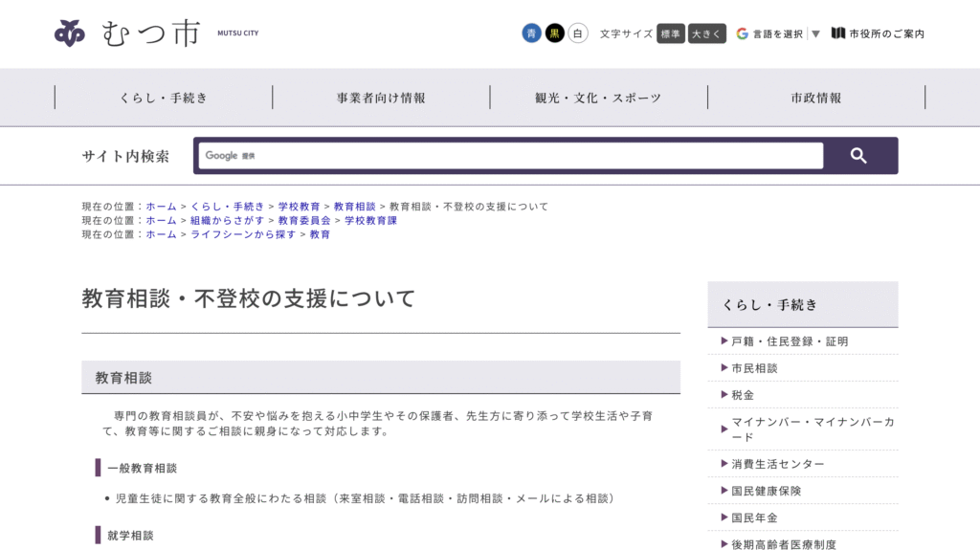Image resolution: width=980 pixels, height=550 pixels.
Task: Click the 教育相談 section heading
Action: (x=123, y=378)
